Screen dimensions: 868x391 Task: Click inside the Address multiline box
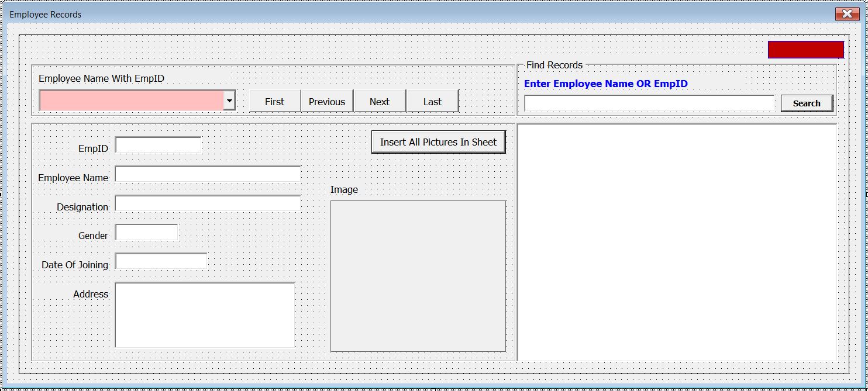pyautogui.click(x=205, y=315)
